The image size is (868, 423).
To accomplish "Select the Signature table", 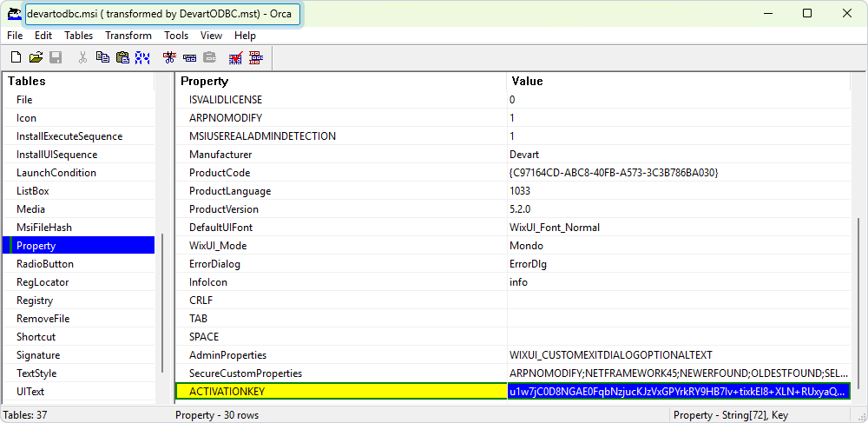I will coord(79,355).
